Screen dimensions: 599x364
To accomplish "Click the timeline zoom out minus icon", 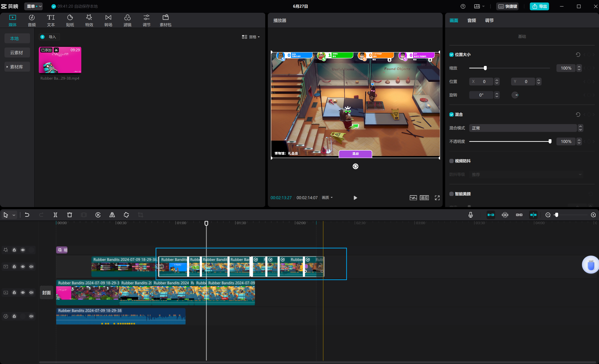I will click(548, 215).
